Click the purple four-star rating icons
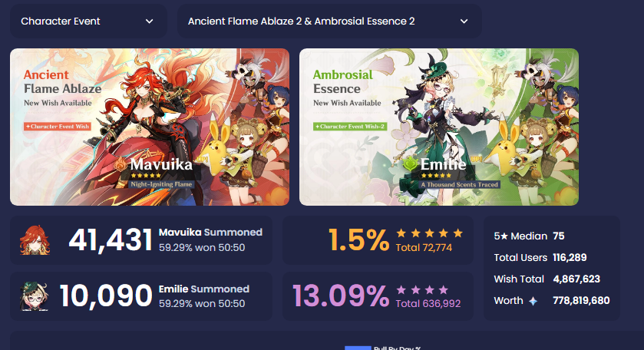644x350 pixels. (422, 290)
